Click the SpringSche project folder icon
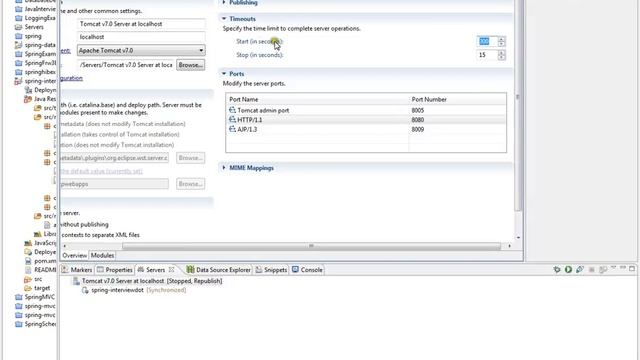Viewport: 640px width, 360px height. (x=18, y=324)
